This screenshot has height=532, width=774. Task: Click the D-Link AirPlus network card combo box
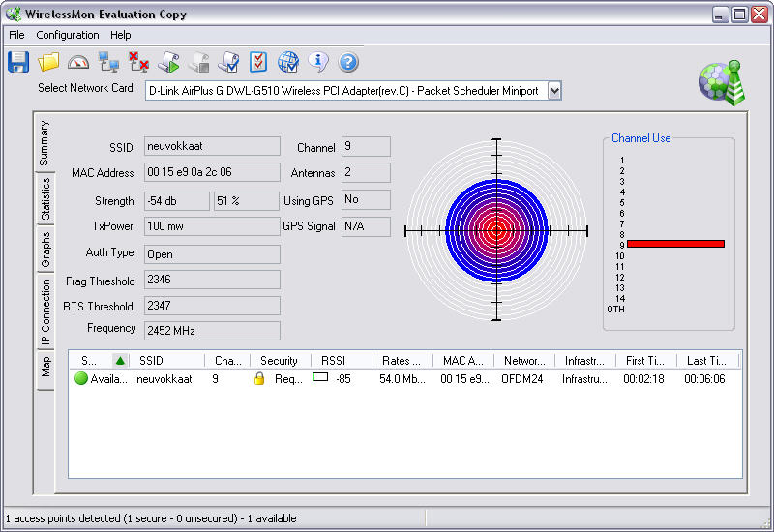[353, 91]
